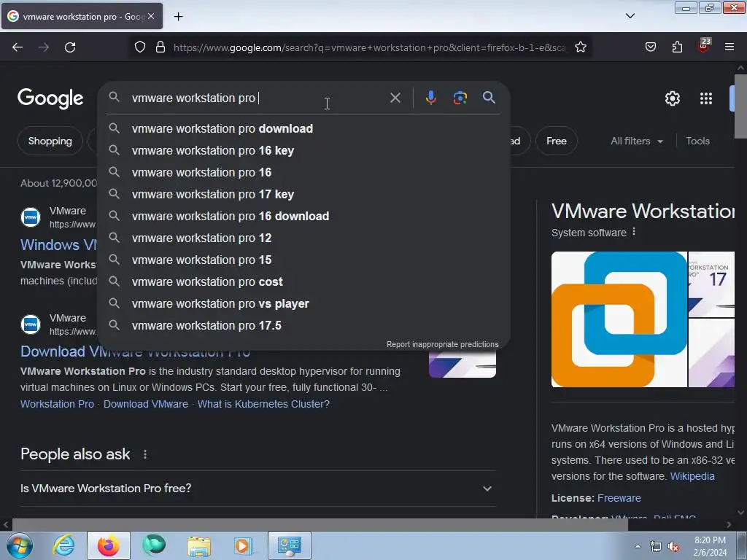Open the Download VMware sitelink

[x=146, y=404]
